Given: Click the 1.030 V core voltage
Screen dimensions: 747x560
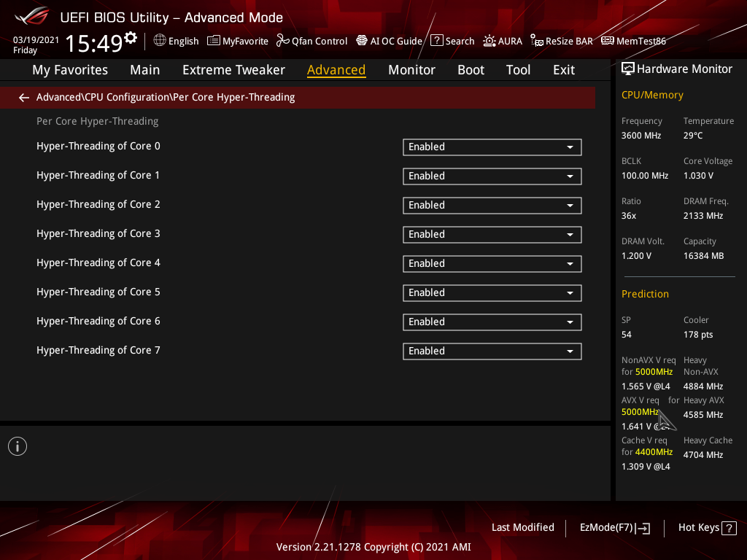Looking at the screenshot, I should click(x=698, y=176).
